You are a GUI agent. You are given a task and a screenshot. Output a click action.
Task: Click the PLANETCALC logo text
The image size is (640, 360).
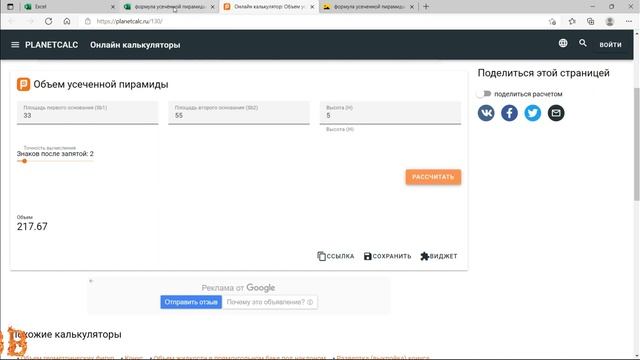(x=51, y=45)
